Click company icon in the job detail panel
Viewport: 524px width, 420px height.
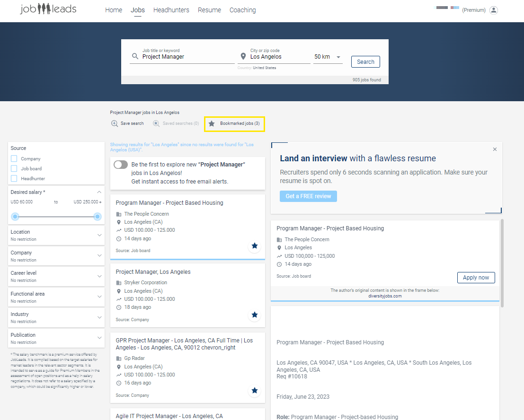tap(279, 240)
